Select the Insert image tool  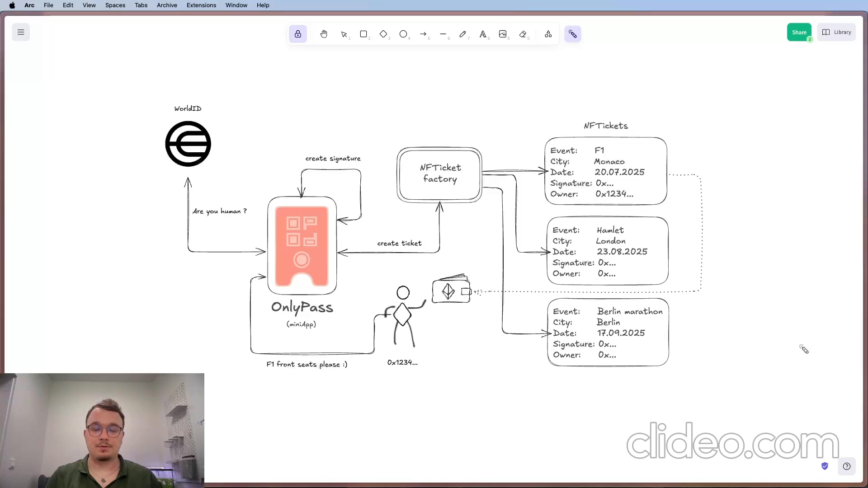tap(503, 34)
